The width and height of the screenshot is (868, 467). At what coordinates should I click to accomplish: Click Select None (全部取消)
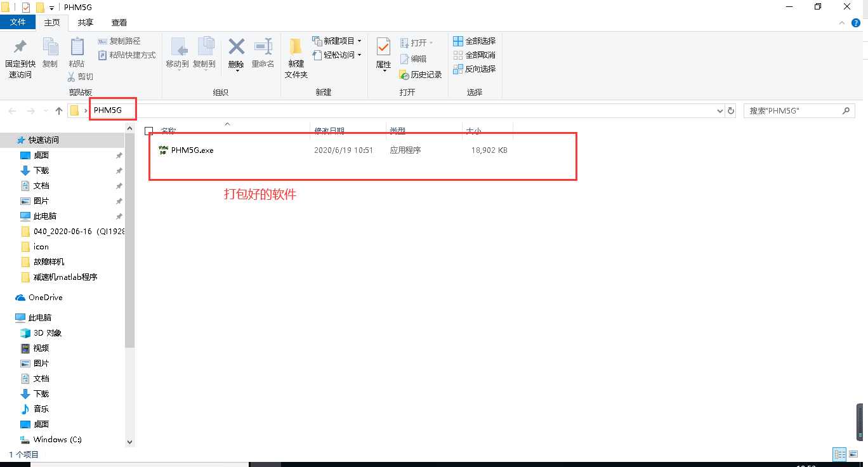tap(474, 55)
